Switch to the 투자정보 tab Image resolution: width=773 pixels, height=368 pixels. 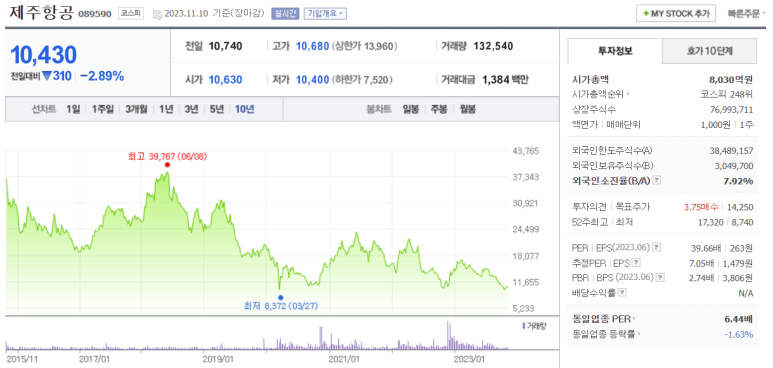pyautogui.click(x=615, y=51)
